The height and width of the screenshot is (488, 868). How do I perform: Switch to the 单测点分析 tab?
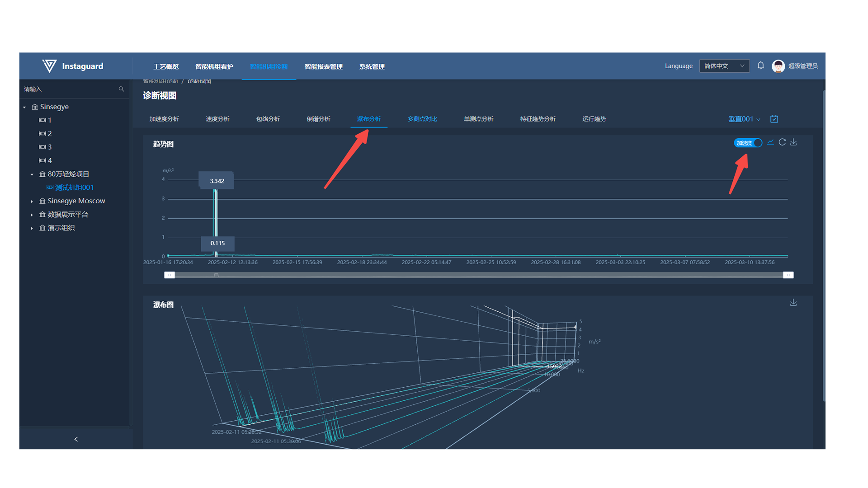(478, 119)
